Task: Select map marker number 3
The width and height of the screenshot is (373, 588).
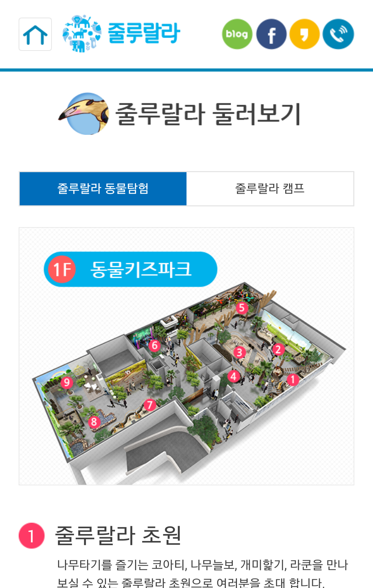Action: tap(239, 352)
